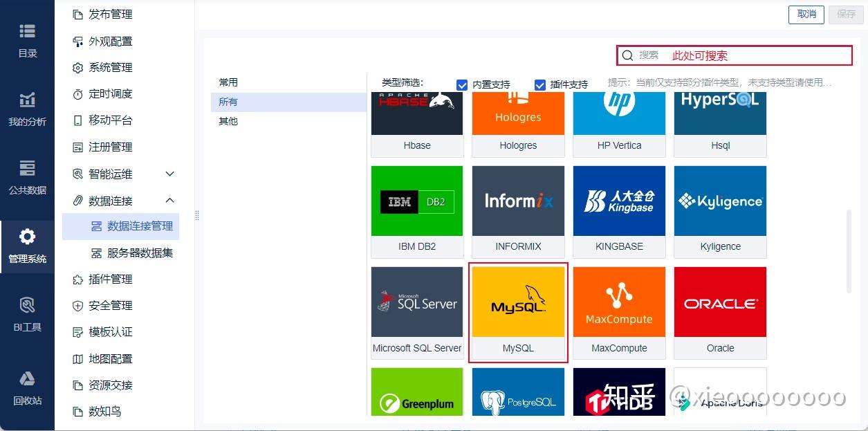The image size is (868, 431).
Task: Switch to the 常用 category tab
Action: pyautogui.click(x=228, y=81)
